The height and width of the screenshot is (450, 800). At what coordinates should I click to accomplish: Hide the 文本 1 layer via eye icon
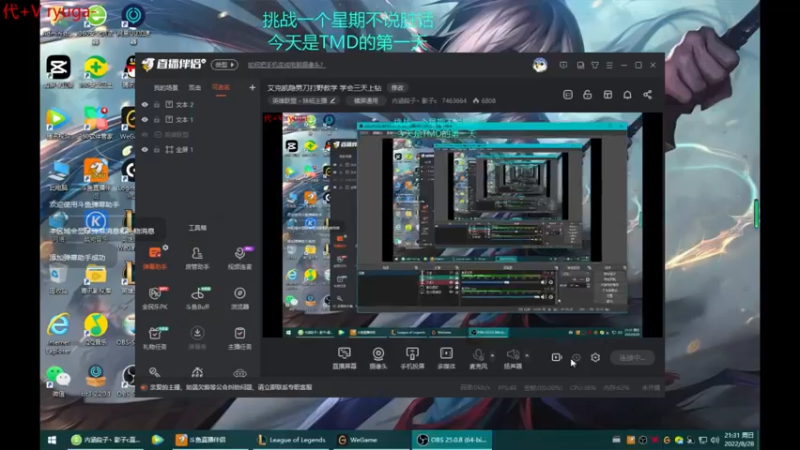(x=145, y=119)
